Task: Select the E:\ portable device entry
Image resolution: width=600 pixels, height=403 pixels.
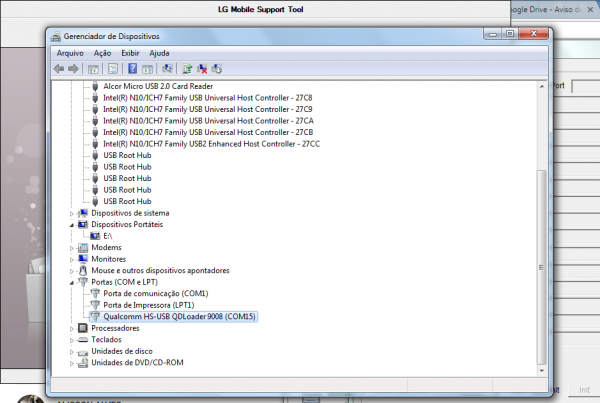Action: (x=107, y=236)
